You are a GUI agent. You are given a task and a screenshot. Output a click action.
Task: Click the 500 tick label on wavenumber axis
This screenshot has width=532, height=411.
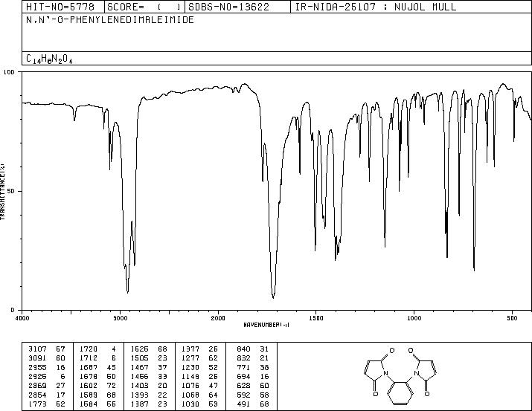512,318
